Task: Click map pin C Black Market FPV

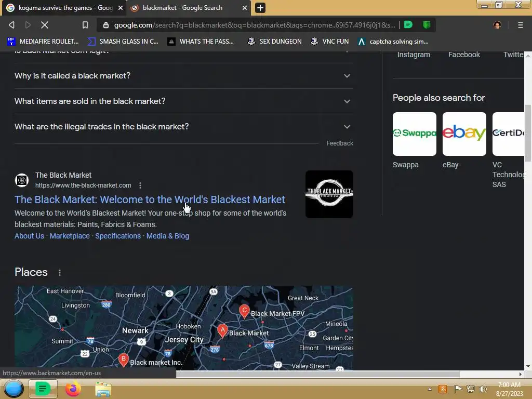Action: click(244, 311)
